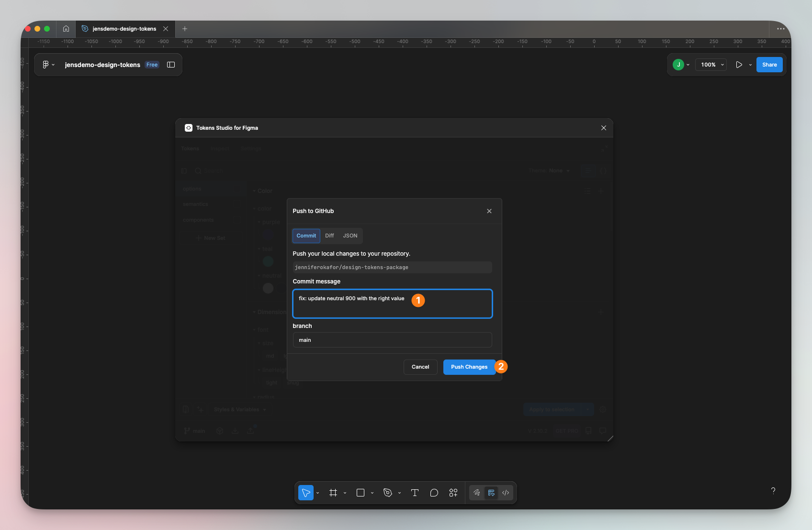Click the Present play icon

(x=739, y=65)
